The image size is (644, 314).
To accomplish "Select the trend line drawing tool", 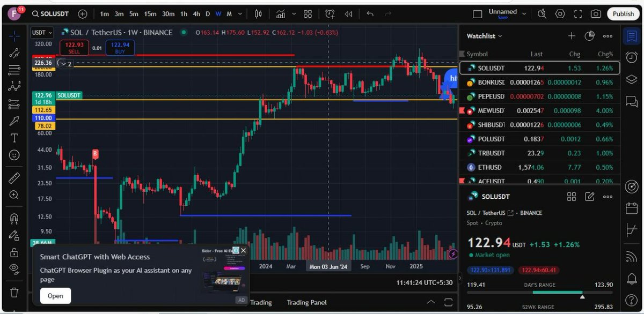I will pos(14,53).
